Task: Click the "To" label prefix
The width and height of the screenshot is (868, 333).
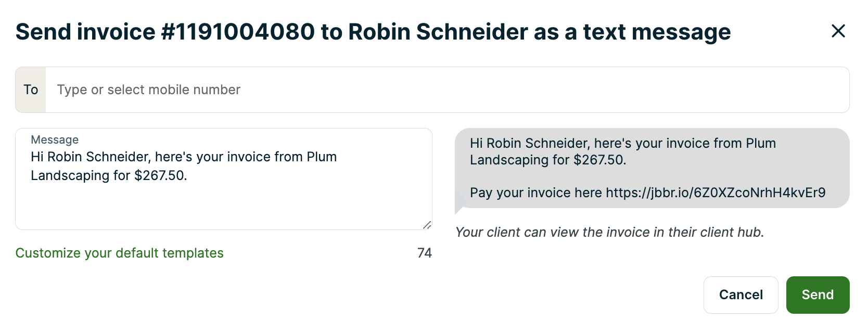Action: [x=31, y=90]
